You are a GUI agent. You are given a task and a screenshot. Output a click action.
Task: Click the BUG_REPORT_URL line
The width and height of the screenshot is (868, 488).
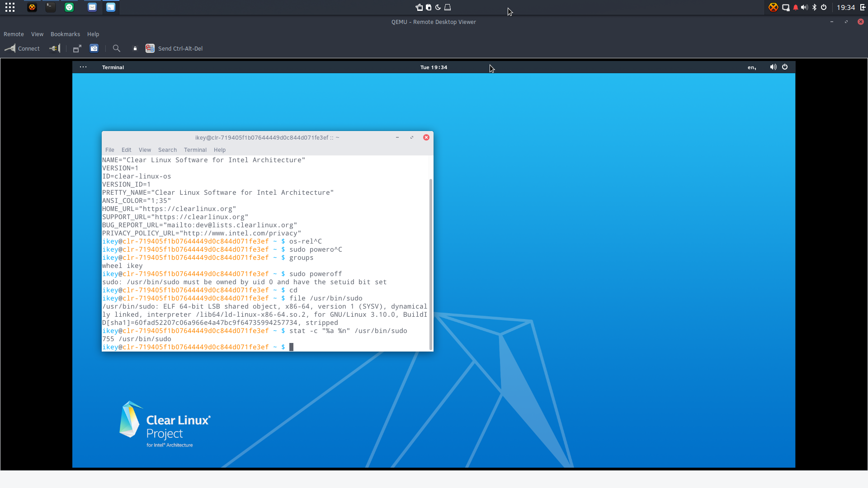click(200, 225)
